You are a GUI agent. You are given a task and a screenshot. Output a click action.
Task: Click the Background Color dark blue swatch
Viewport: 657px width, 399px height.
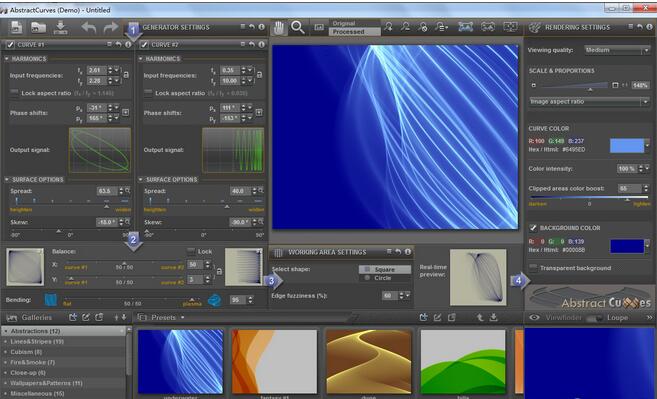tap(627, 246)
